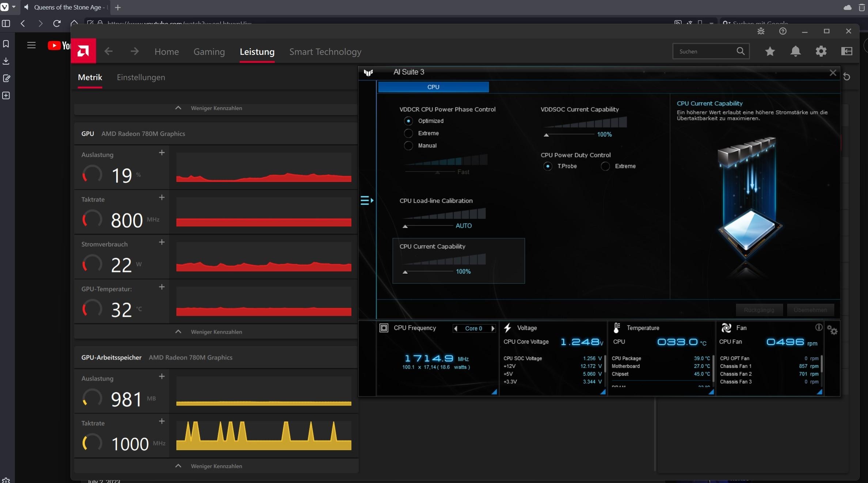Image resolution: width=868 pixels, height=483 pixels.
Task: Click the bug report icon
Action: tap(761, 31)
